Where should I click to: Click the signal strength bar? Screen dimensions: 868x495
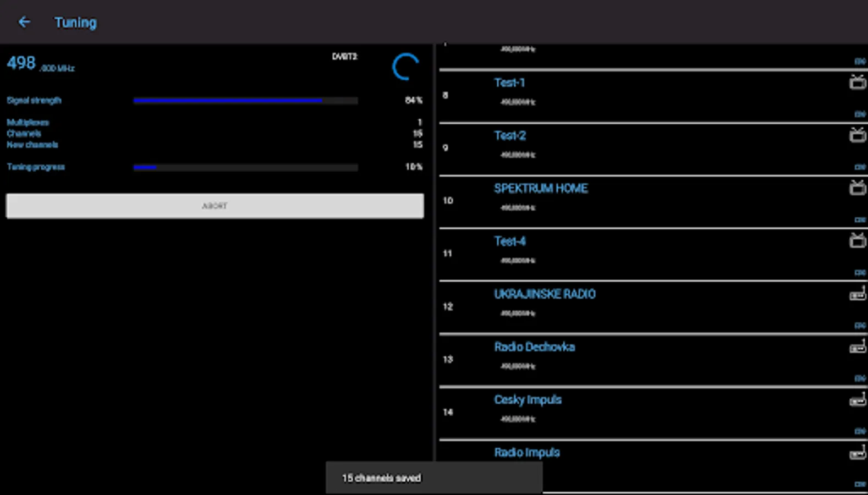tap(245, 101)
